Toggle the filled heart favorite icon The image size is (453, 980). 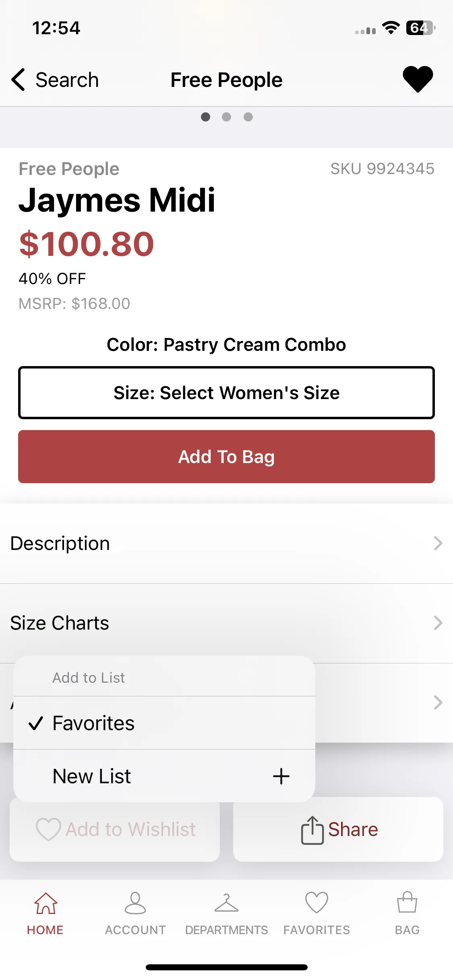click(x=418, y=79)
